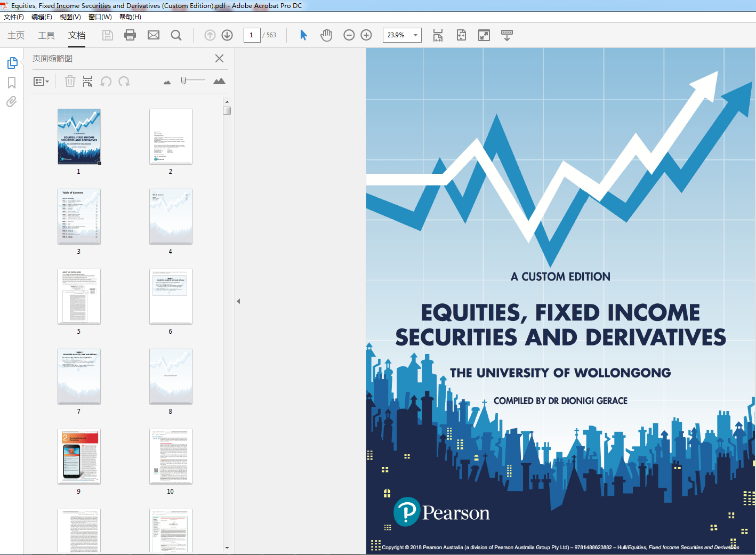
Task: Fit page to window width icon
Action: coord(438,35)
